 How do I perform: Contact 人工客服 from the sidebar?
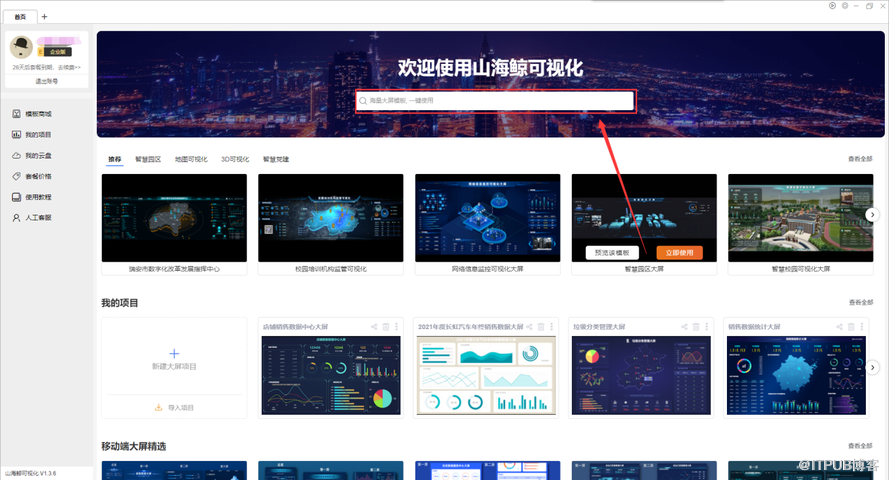(x=38, y=217)
